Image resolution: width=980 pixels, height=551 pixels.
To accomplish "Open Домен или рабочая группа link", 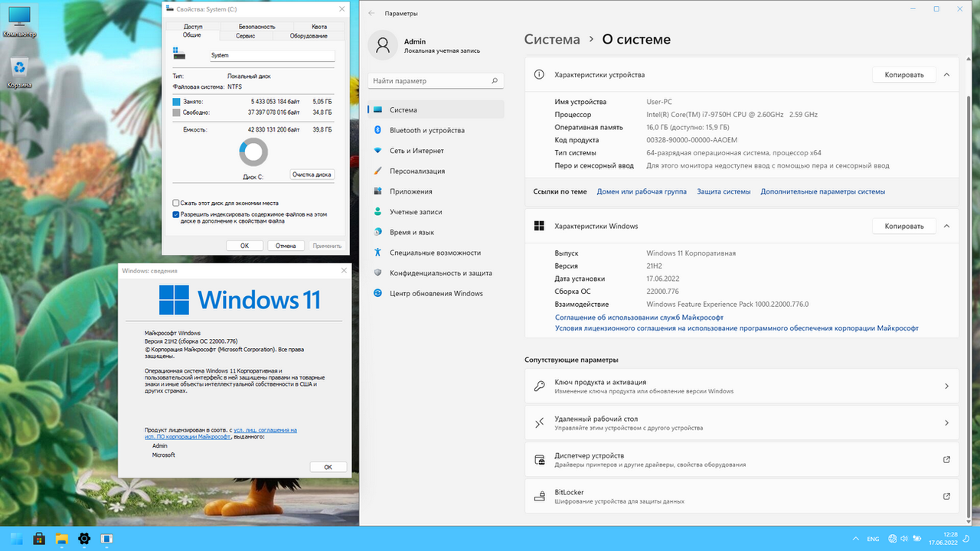I will pyautogui.click(x=642, y=191).
